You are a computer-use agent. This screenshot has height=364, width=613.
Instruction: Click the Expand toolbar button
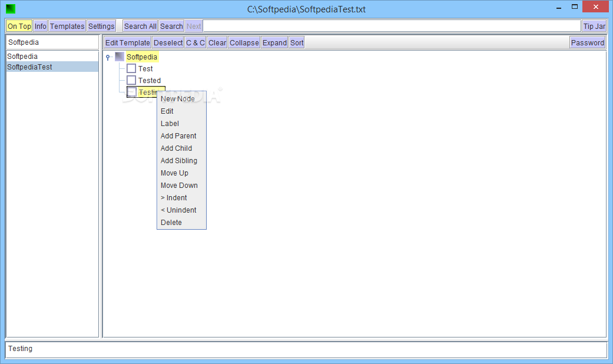pos(274,42)
